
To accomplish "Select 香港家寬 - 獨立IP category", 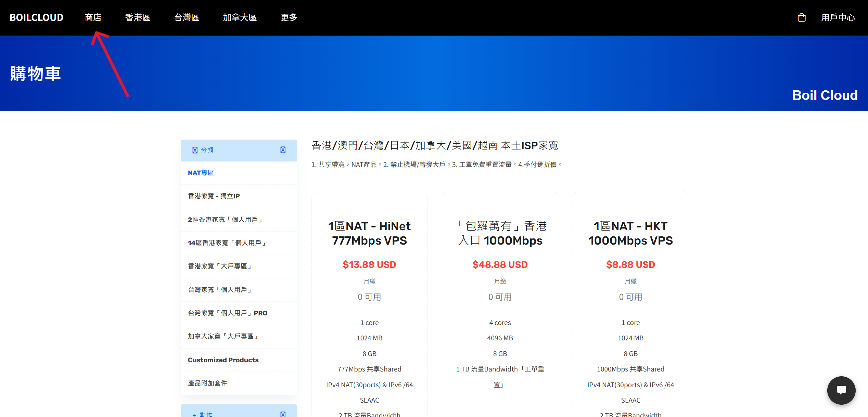I will 239,196.
